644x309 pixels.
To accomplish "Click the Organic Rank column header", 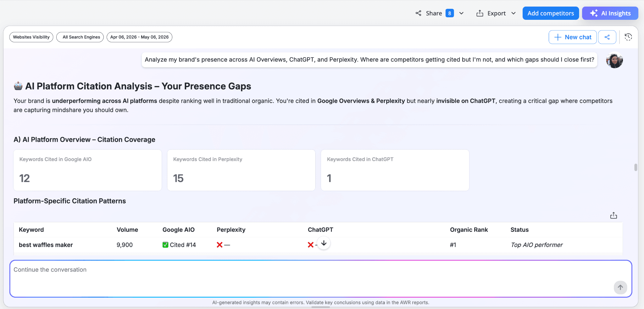I will tap(469, 230).
